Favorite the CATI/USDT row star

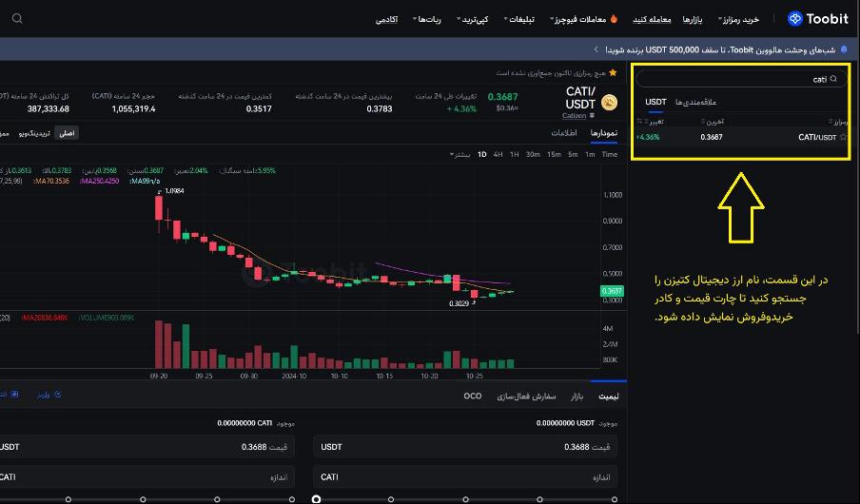coord(844,137)
